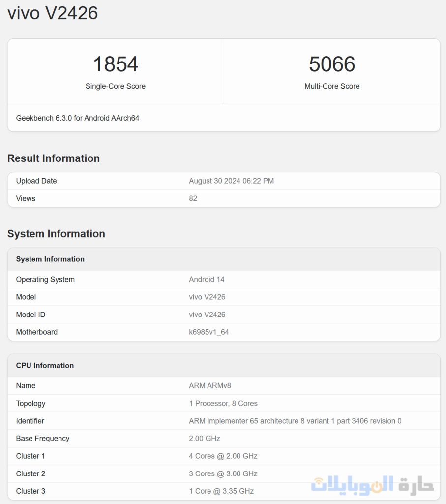Viewport: 446px width, 504px height.
Task: Click the Geekbench 6.3.0 for Android text
Action: [x=78, y=118]
